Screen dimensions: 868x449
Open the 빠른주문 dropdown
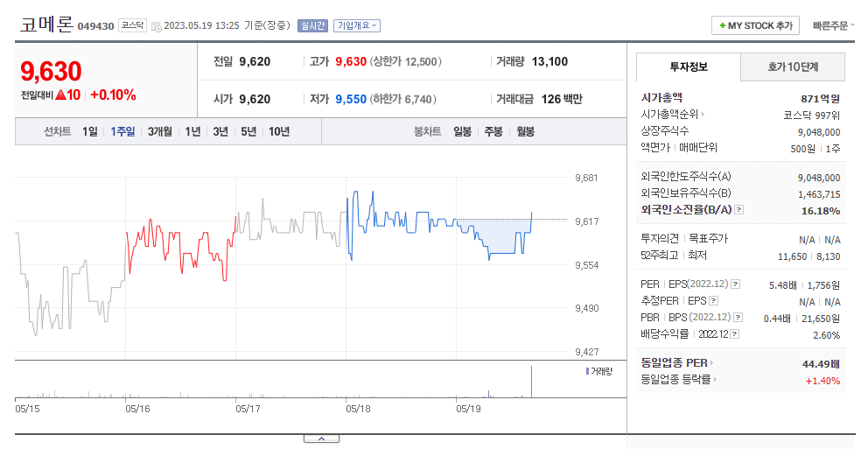click(x=833, y=25)
